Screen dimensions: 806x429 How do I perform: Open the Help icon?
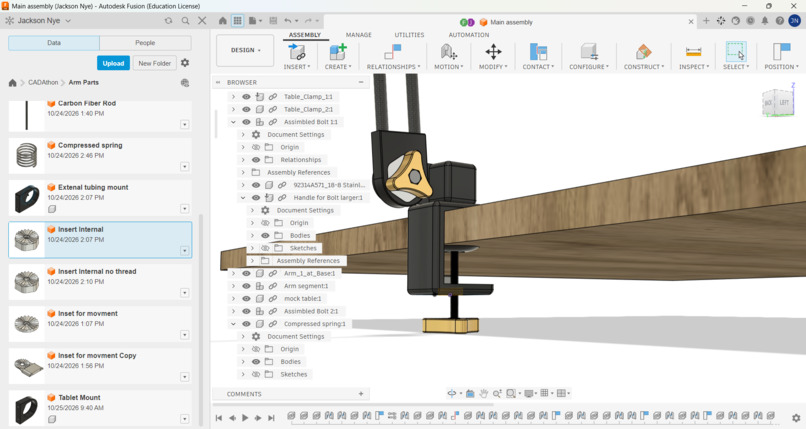point(780,21)
